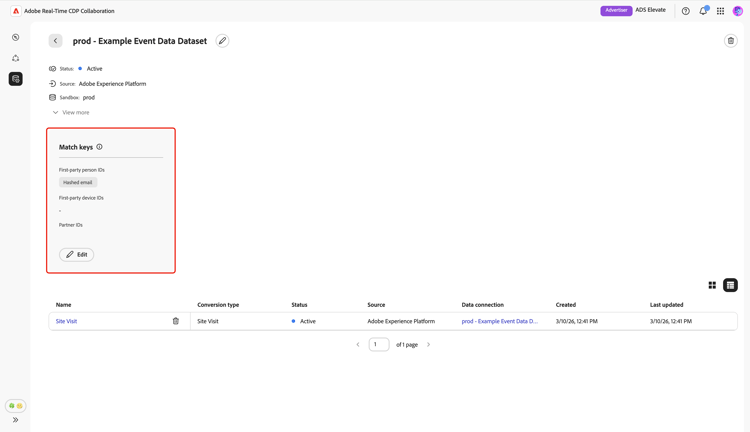Click the Sandbox database icon

pos(53,98)
